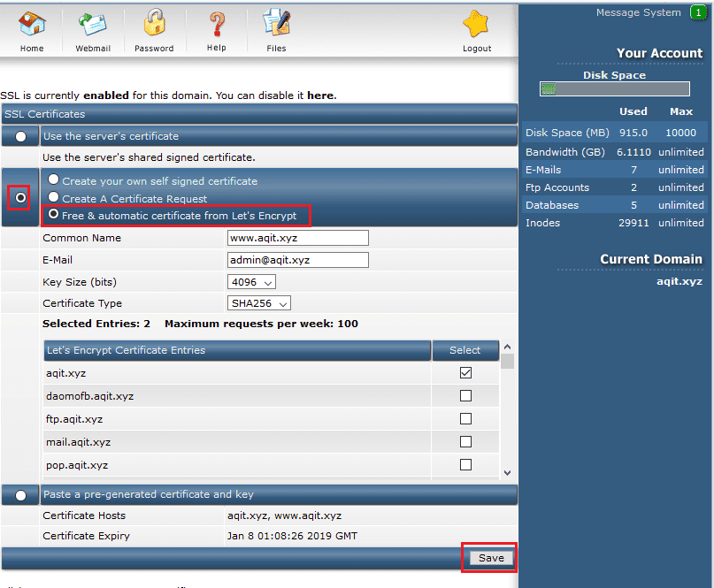Click the entries list scrollbar thumb

[x=507, y=361]
